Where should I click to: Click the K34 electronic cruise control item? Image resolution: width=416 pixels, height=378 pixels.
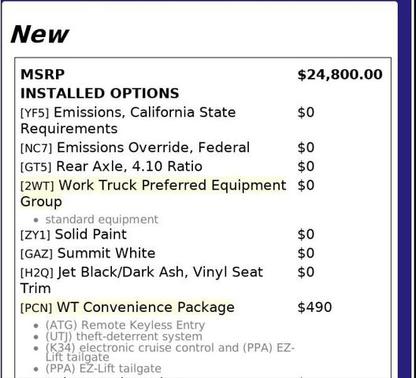coord(170,352)
